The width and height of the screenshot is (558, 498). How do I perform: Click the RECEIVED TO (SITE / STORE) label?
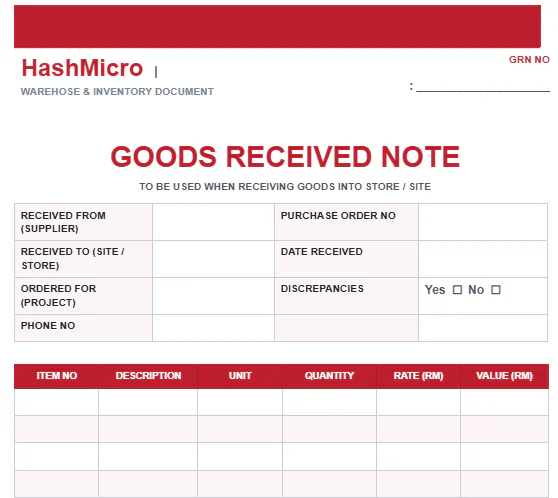tap(73, 258)
